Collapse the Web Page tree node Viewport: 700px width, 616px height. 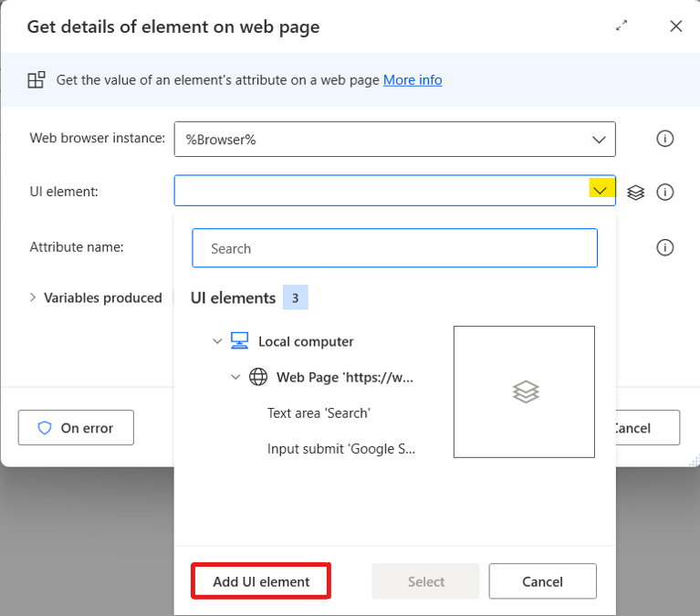pos(235,377)
